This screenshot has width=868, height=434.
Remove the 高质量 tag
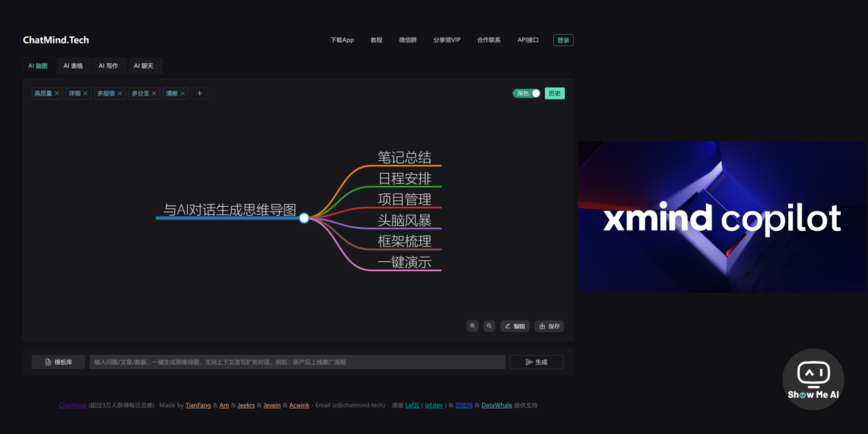pos(57,93)
